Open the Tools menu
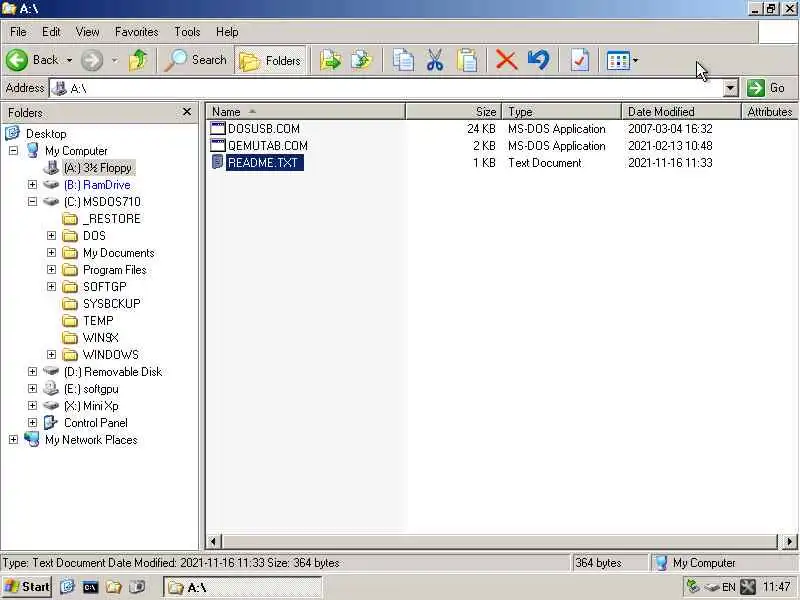Screen dimensions: 800x600 187,32
